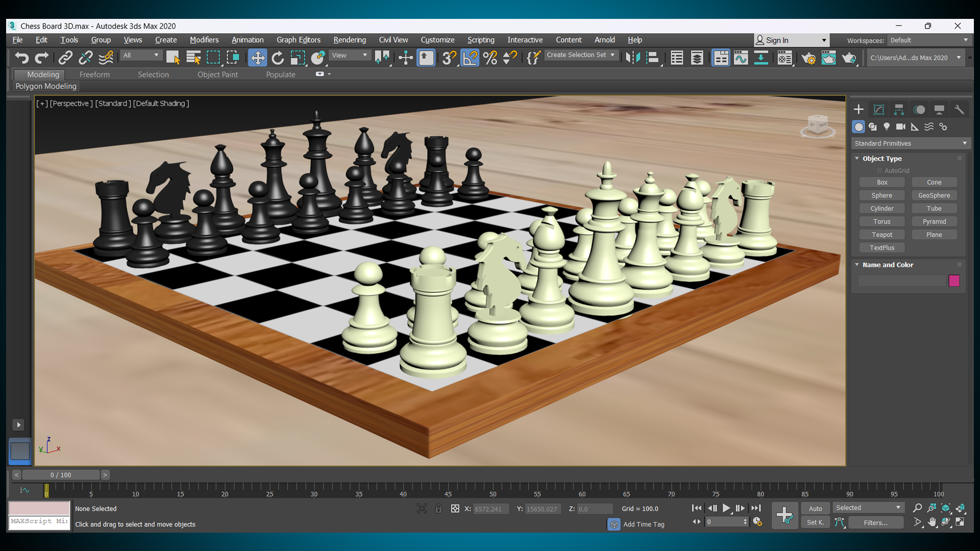Click the pink MAXScript listener field

(39, 508)
